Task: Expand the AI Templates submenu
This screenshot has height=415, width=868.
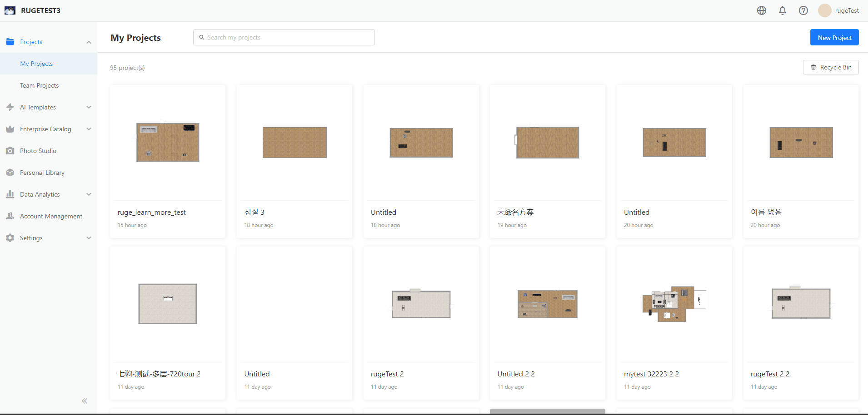Action: (89, 107)
